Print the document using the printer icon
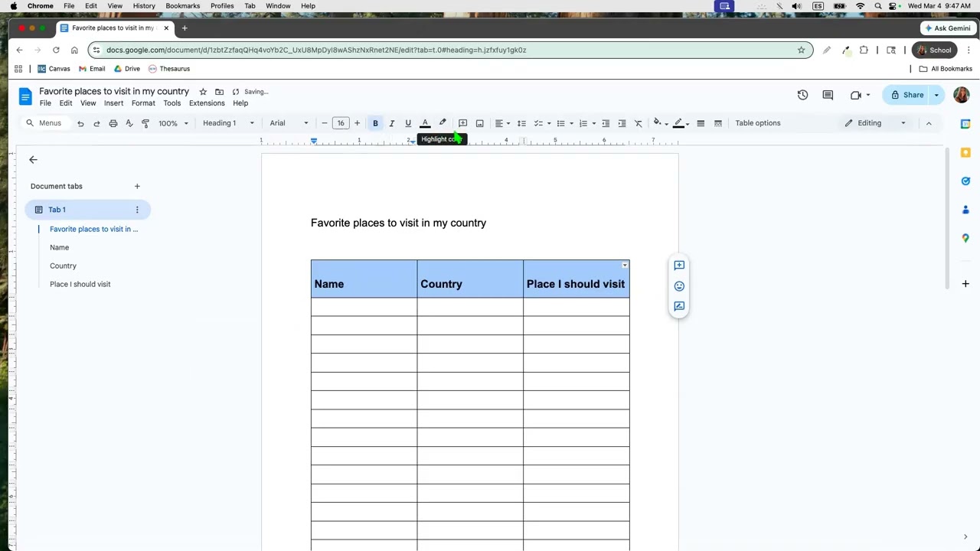The height and width of the screenshot is (551, 980). pos(113,123)
